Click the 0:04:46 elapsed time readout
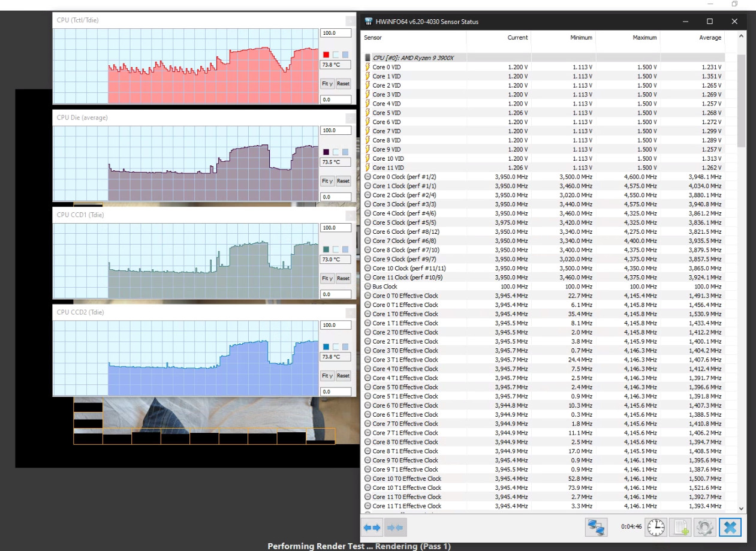This screenshot has height=551, width=756. click(631, 528)
